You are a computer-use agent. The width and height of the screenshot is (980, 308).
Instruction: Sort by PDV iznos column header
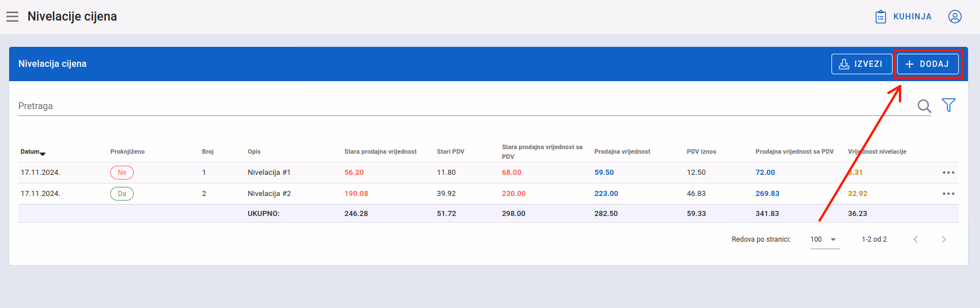[x=701, y=152]
